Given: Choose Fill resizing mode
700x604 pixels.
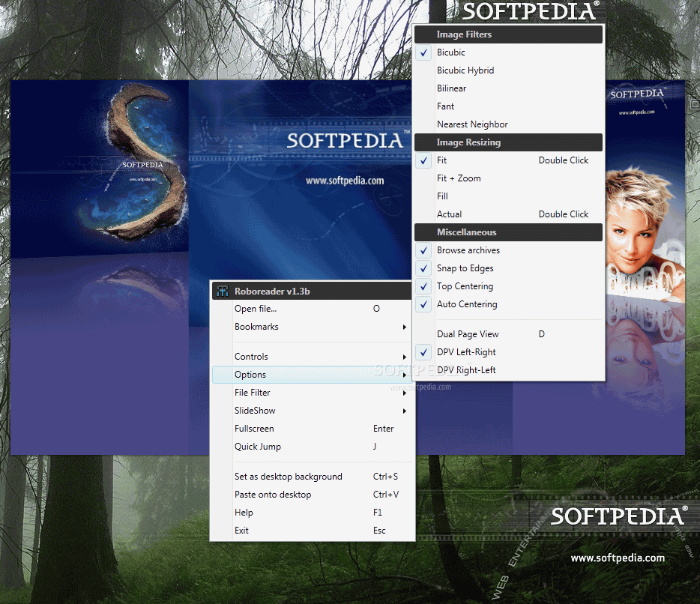Looking at the screenshot, I should (x=508, y=196).
